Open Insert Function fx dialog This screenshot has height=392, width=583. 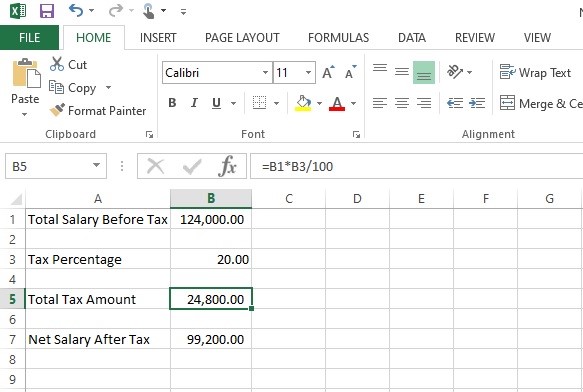pos(227,166)
